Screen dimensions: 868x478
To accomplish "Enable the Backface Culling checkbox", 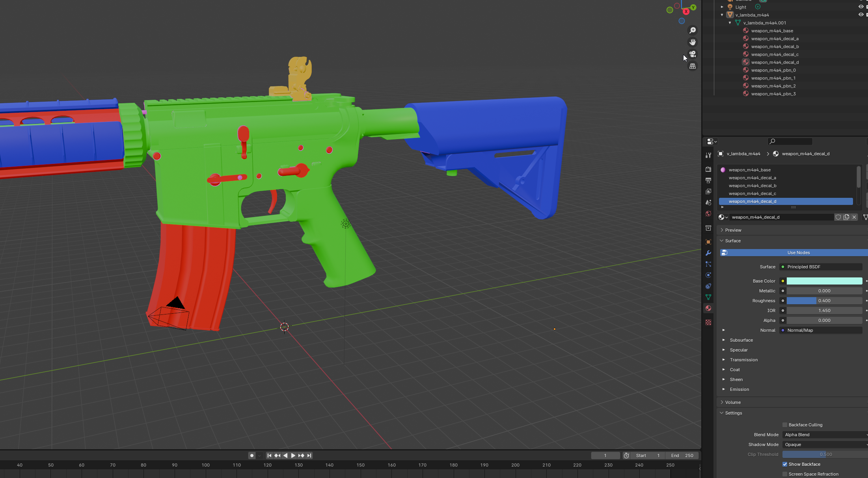I will tap(785, 425).
